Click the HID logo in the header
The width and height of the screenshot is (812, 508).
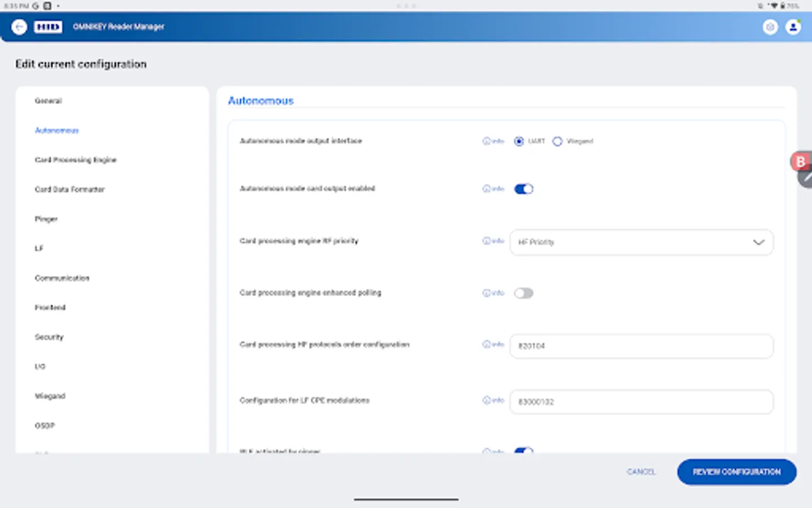(48, 27)
